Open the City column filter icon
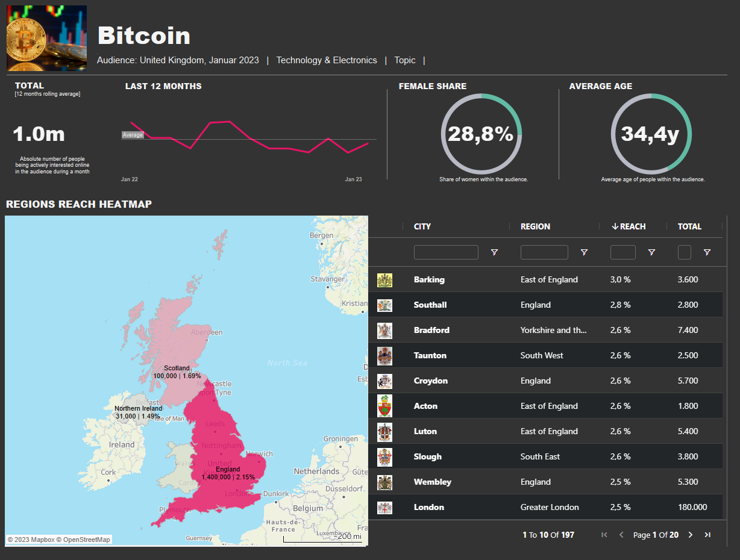 494,252
